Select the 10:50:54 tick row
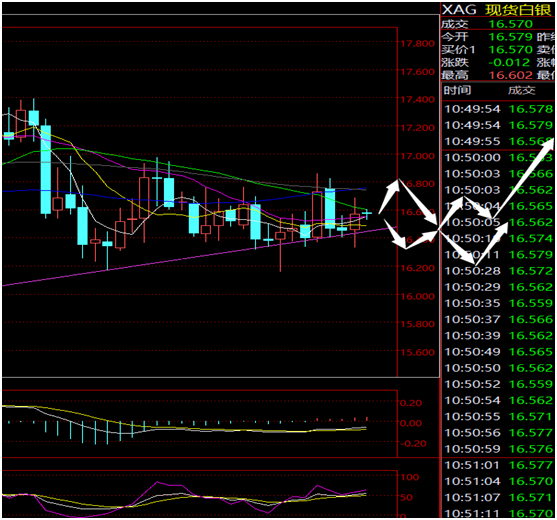This screenshot has width=557, height=520. point(499,400)
